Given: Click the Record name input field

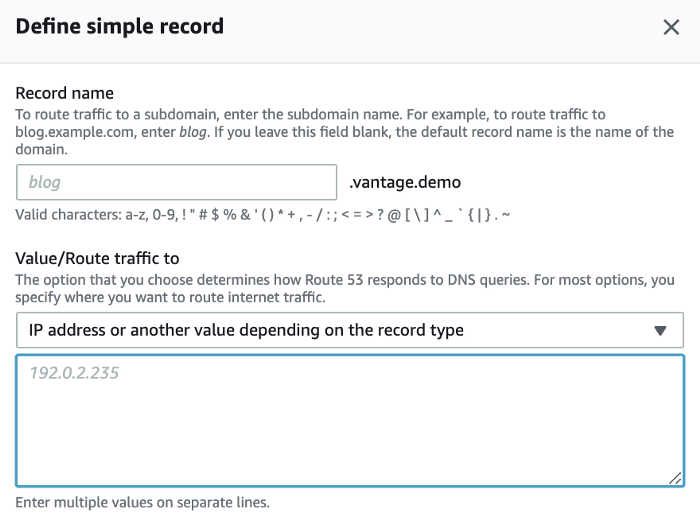Looking at the screenshot, I should (x=177, y=182).
